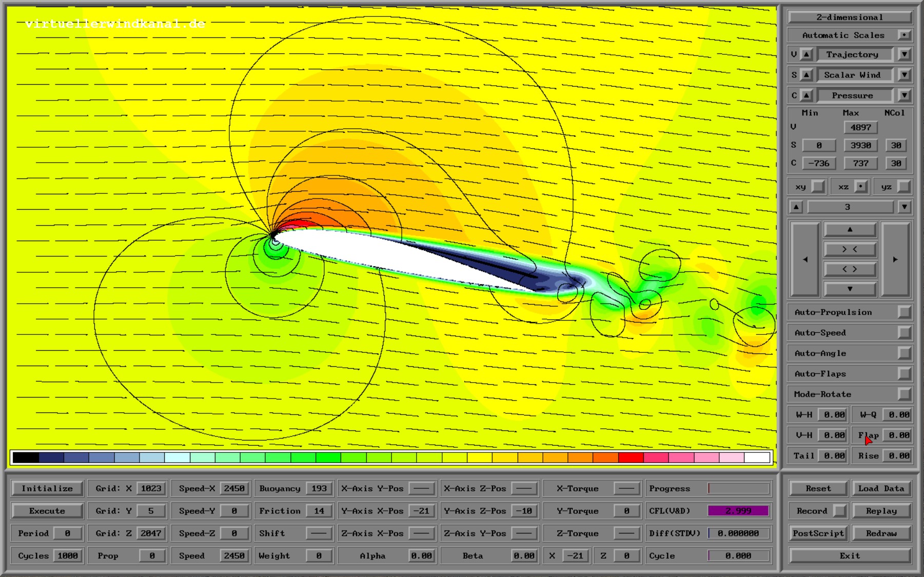924x577 pixels.
Task: Click the PostScript button
Action: click(818, 533)
